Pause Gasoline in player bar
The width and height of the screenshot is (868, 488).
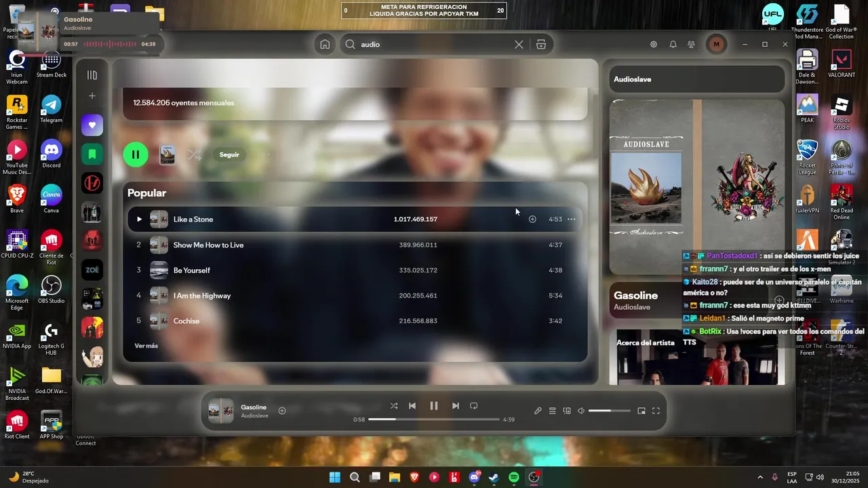coord(434,406)
